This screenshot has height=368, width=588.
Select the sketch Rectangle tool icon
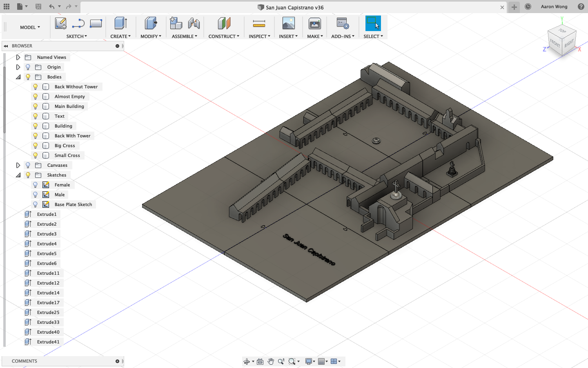(x=96, y=24)
